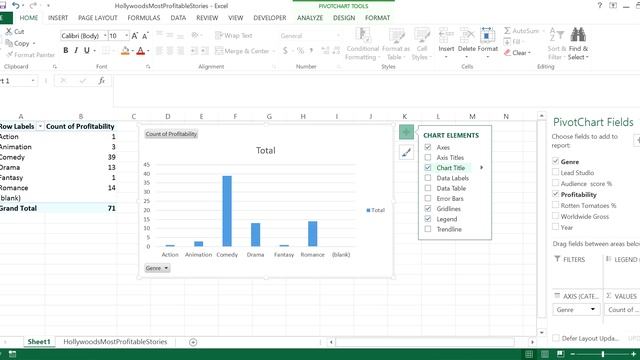Enable Error Bars chart element
This screenshot has width=640, height=360.
[x=428, y=198]
